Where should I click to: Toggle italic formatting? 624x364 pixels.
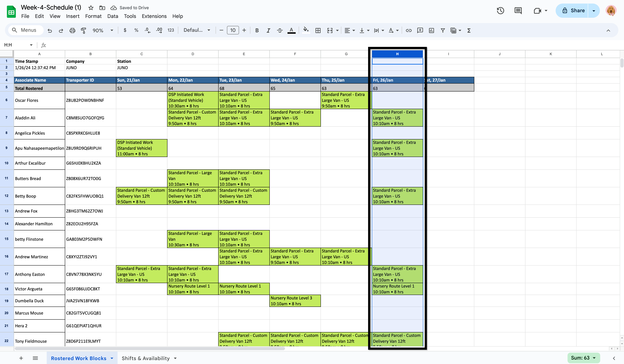268,30
